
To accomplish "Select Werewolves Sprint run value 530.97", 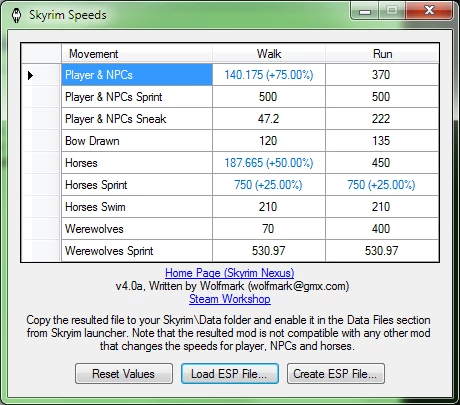I will click(x=382, y=251).
